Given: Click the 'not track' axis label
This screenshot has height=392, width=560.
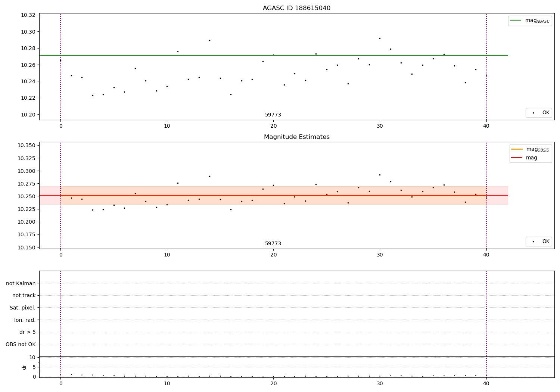Looking at the screenshot, I should pos(24,295).
